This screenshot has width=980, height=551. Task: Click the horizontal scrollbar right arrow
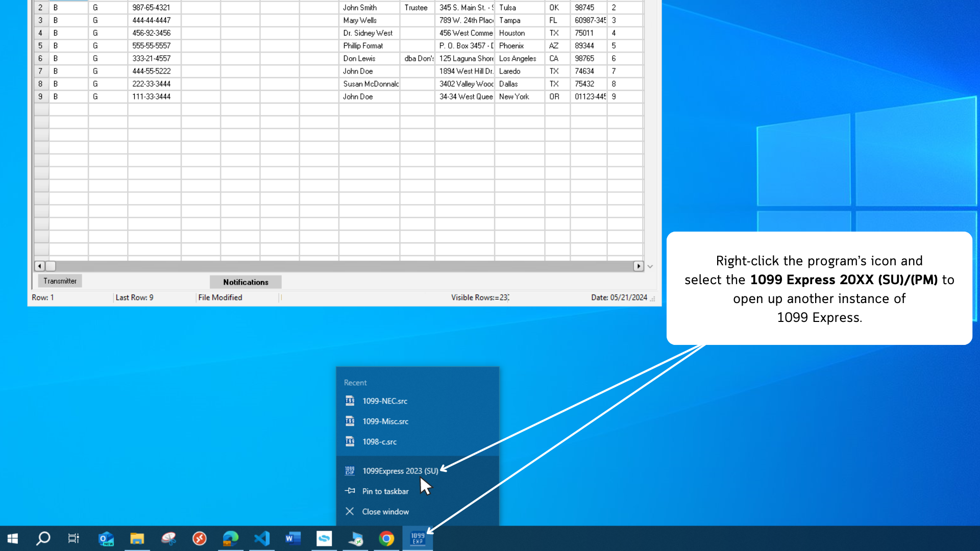[x=638, y=266]
